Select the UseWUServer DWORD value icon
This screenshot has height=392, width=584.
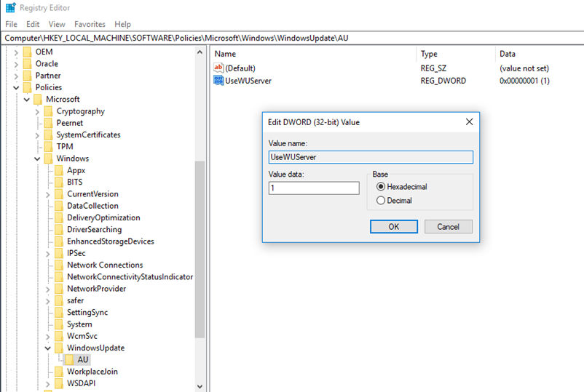point(218,80)
